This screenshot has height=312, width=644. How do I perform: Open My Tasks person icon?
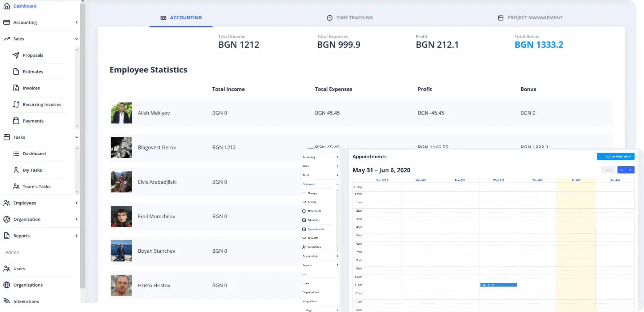click(16, 170)
